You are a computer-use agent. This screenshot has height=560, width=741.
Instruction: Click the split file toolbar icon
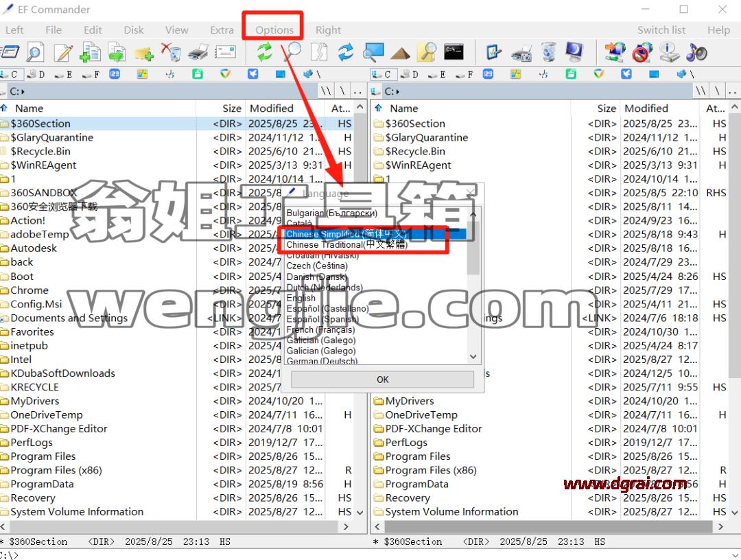[x=319, y=52]
